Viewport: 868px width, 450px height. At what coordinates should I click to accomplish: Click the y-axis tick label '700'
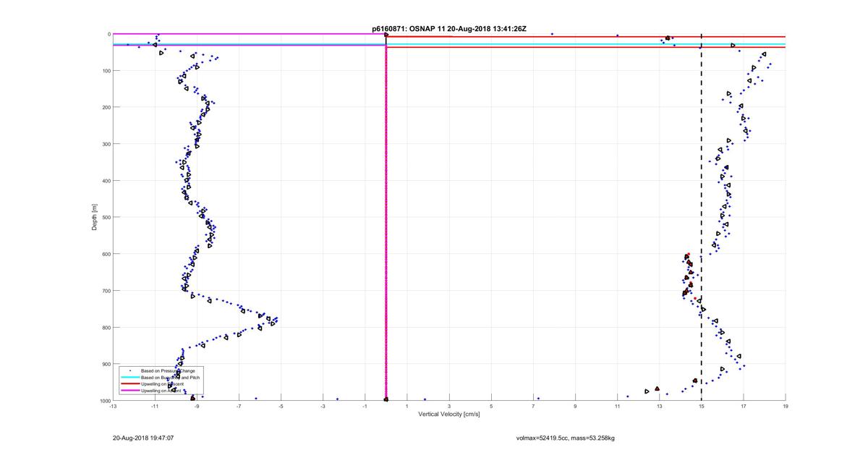[x=106, y=291]
